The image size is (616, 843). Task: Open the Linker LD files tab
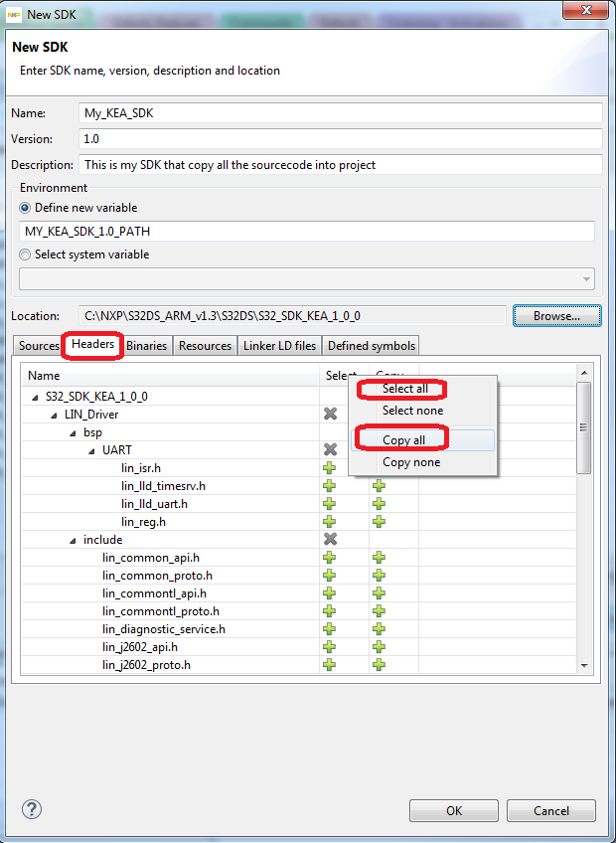[279, 346]
